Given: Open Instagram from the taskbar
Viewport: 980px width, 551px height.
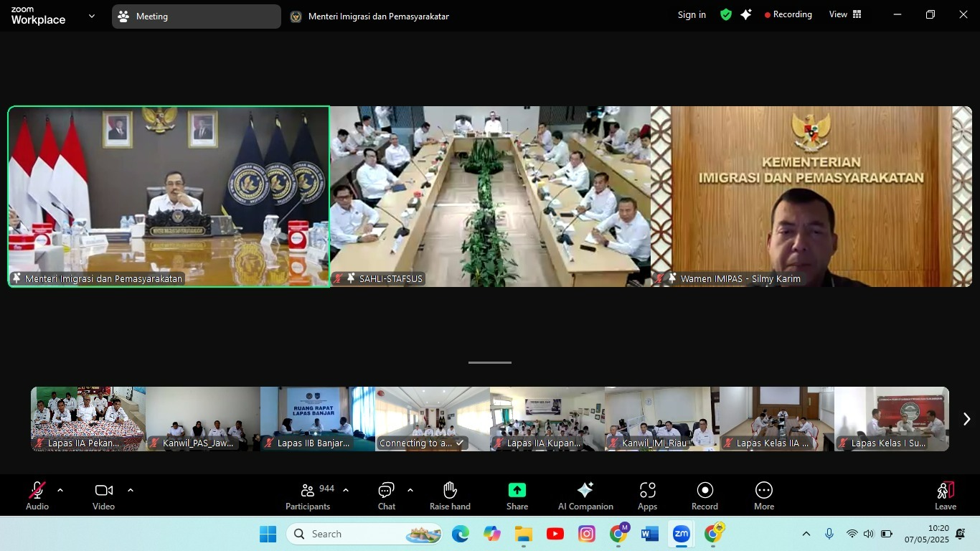Looking at the screenshot, I should (587, 534).
